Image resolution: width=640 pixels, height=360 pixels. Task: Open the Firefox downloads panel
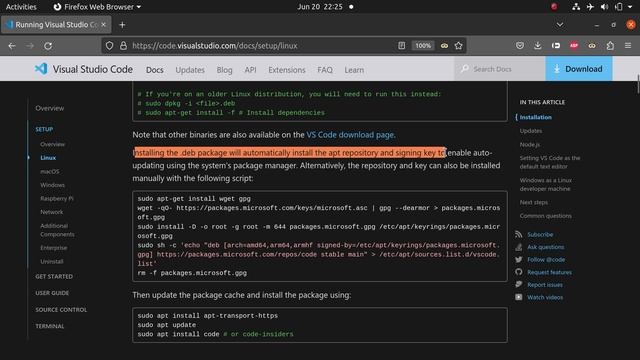[538, 46]
